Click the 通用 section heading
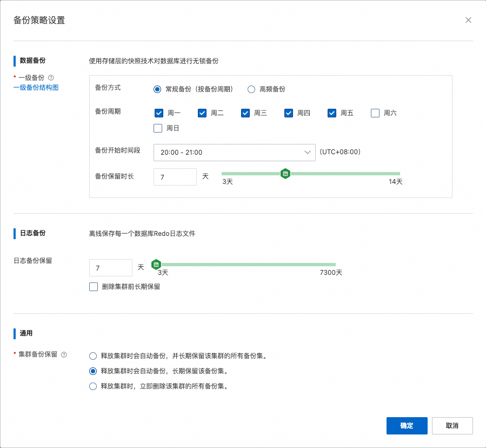Screen dimensions: 486x448 pyautogui.click(x=26, y=333)
